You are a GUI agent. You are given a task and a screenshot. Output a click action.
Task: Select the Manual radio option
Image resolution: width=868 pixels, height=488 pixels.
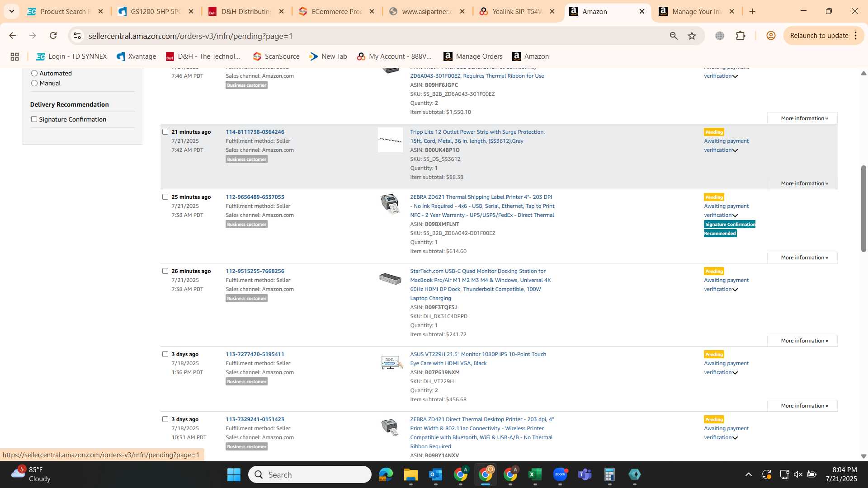point(34,83)
